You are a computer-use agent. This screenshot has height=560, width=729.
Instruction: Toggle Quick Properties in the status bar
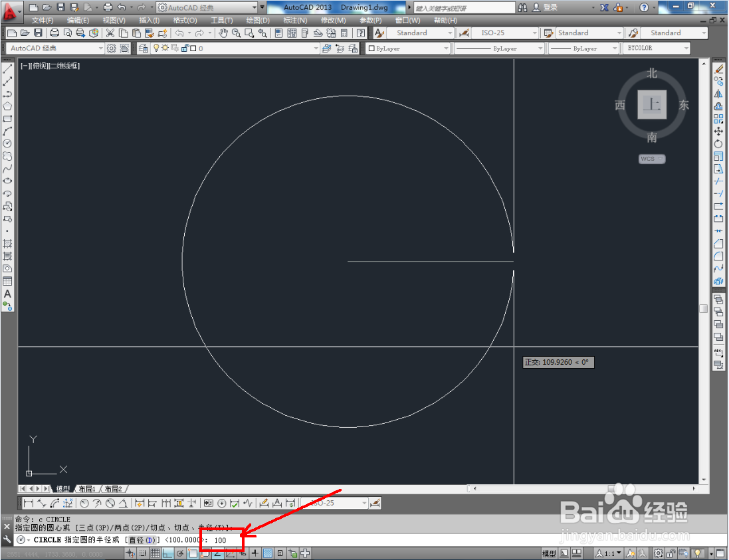click(280, 553)
